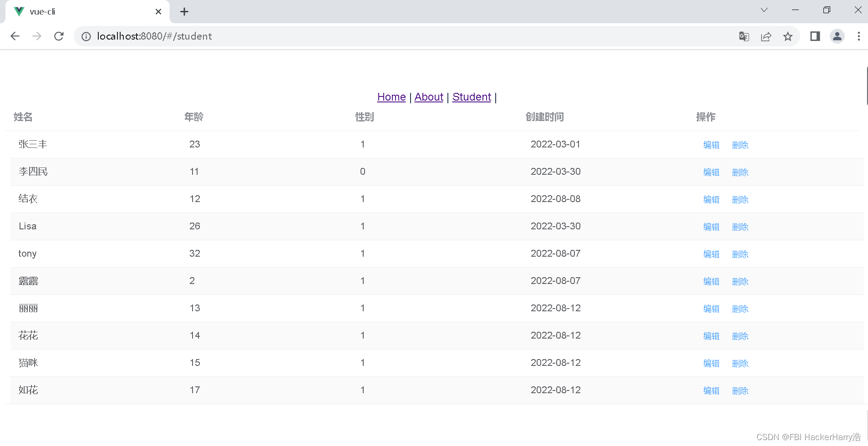Click 编辑 for the 张三丰 row
This screenshot has height=446, width=868.
[x=711, y=145]
